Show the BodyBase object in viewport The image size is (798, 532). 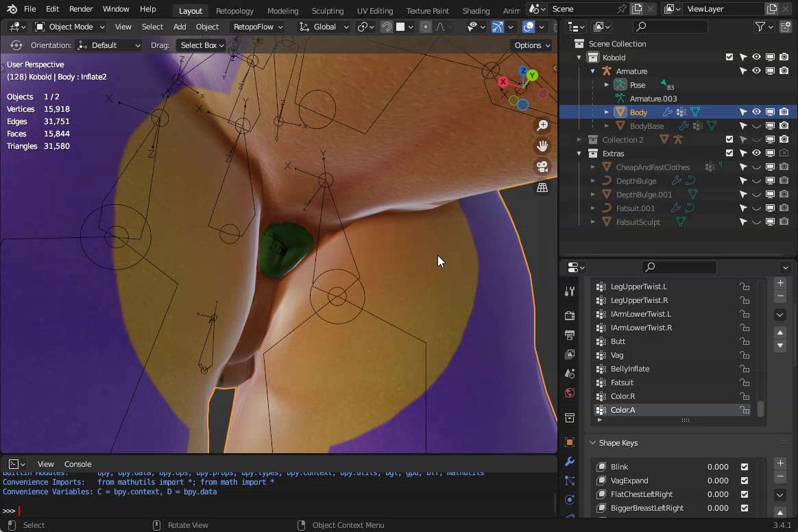[757, 125]
